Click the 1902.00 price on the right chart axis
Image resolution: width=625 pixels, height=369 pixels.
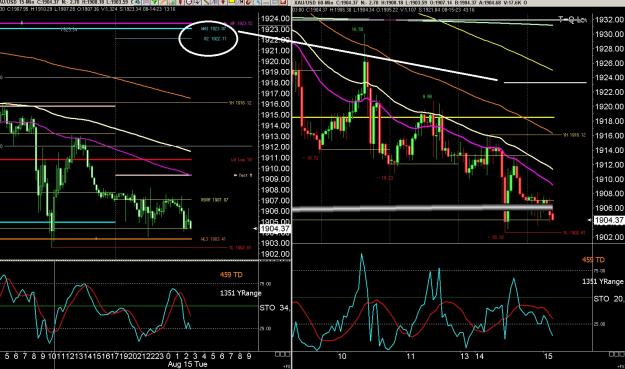coord(609,237)
